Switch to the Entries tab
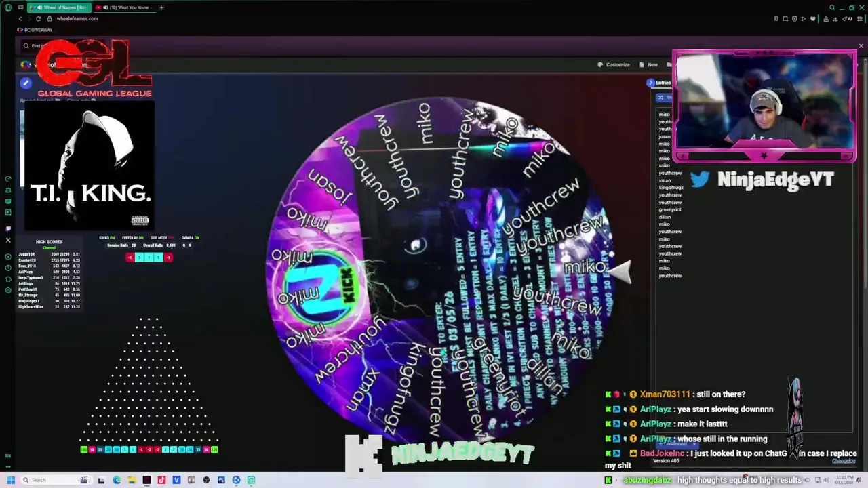The height and width of the screenshot is (488, 868). (663, 83)
